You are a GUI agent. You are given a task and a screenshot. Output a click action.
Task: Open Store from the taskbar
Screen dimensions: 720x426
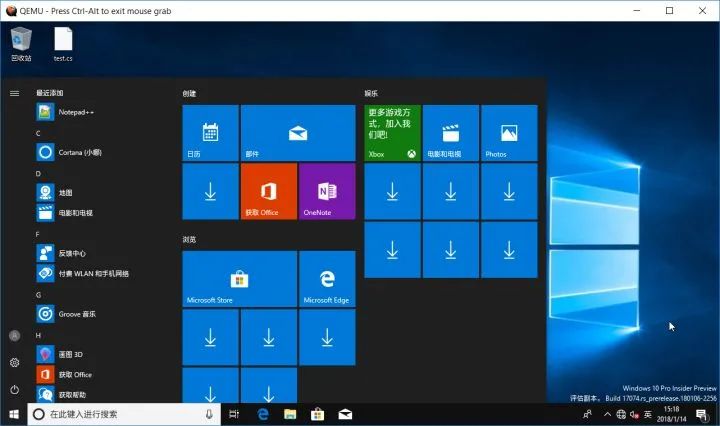[x=317, y=415]
